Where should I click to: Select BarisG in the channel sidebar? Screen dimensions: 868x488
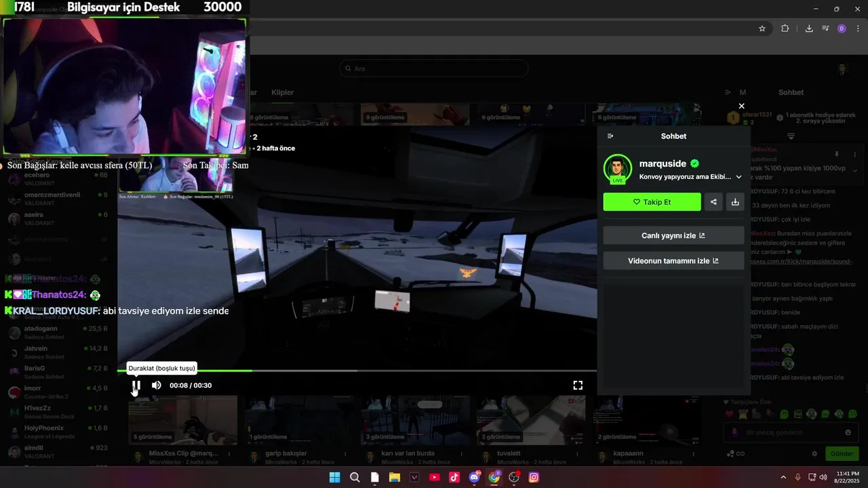(x=58, y=372)
